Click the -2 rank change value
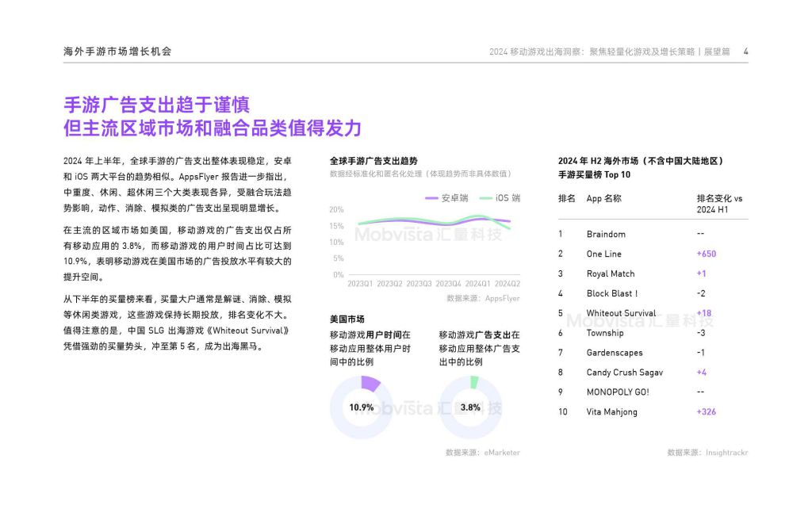812x520 pixels. (701, 293)
